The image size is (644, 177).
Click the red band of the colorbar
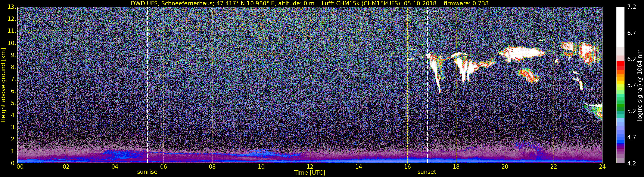tap(620, 65)
